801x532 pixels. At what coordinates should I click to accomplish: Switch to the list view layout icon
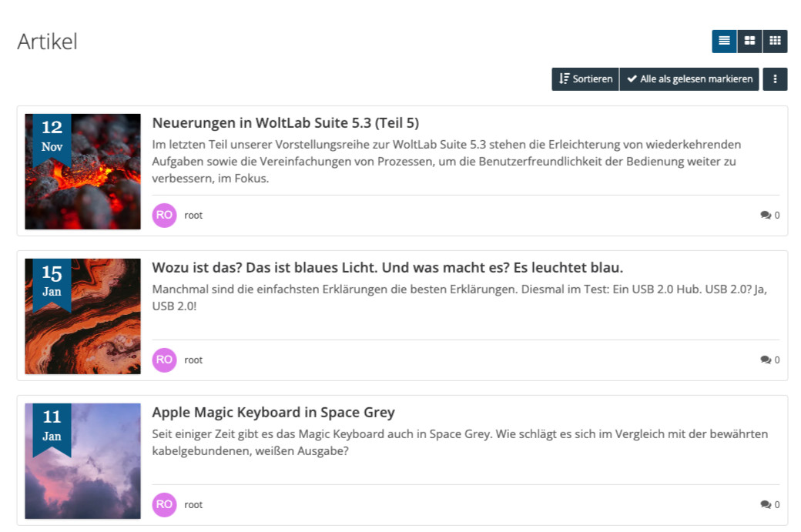click(724, 42)
